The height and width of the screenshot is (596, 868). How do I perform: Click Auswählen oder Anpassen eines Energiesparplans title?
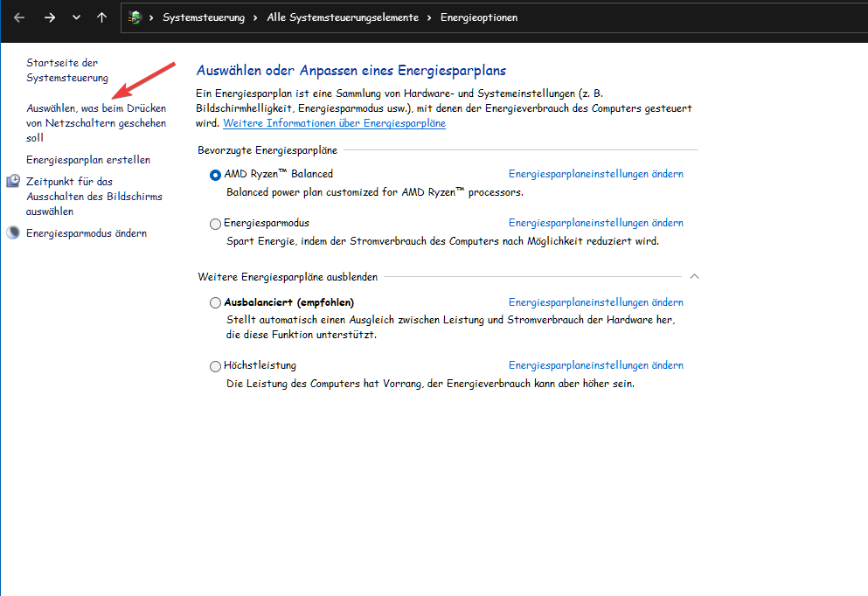click(x=351, y=71)
